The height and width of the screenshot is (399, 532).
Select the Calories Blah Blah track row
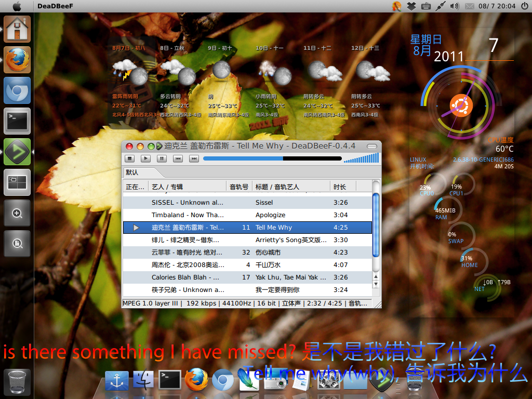pyautogui.click(x=247, y=277)
